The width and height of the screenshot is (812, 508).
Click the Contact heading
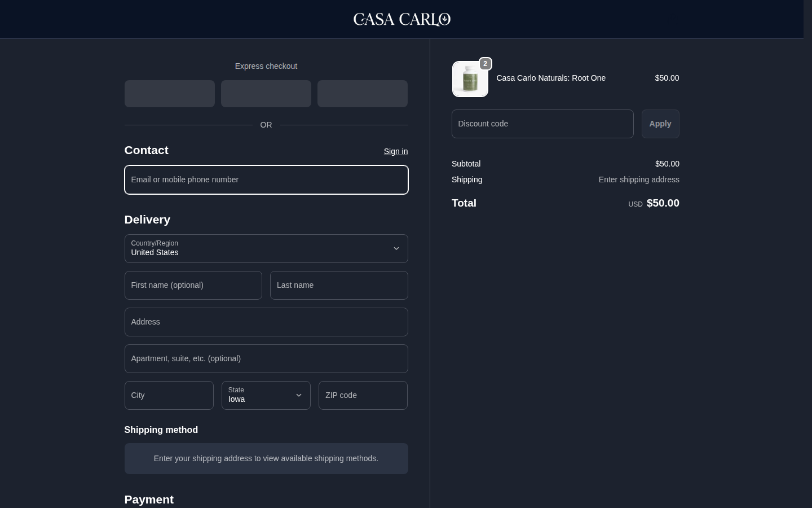coord(147,150)
